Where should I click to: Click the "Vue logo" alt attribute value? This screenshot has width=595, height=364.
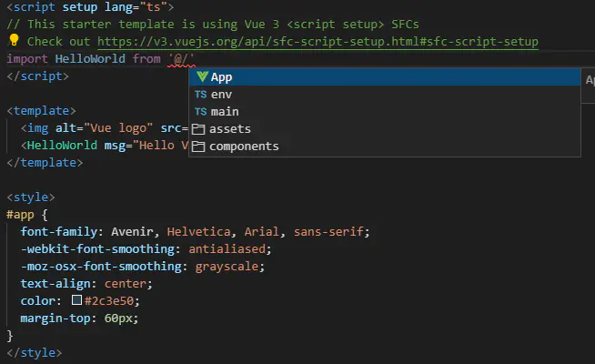[x=118, y=128]
